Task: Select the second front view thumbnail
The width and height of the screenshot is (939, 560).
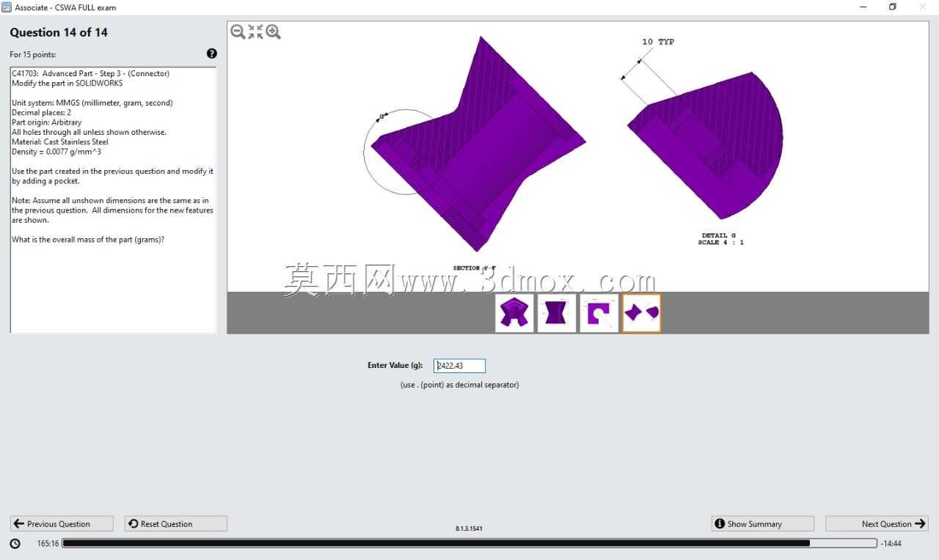Action: coord(557,313)
